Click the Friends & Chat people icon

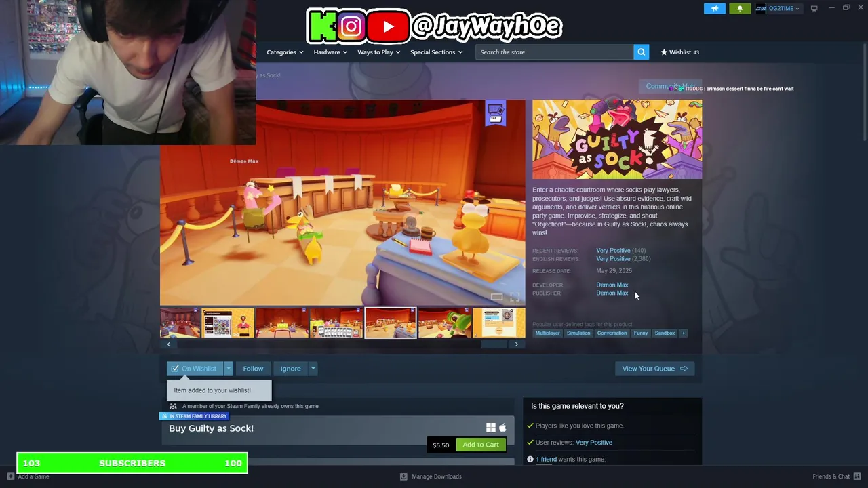coord(857,476)
